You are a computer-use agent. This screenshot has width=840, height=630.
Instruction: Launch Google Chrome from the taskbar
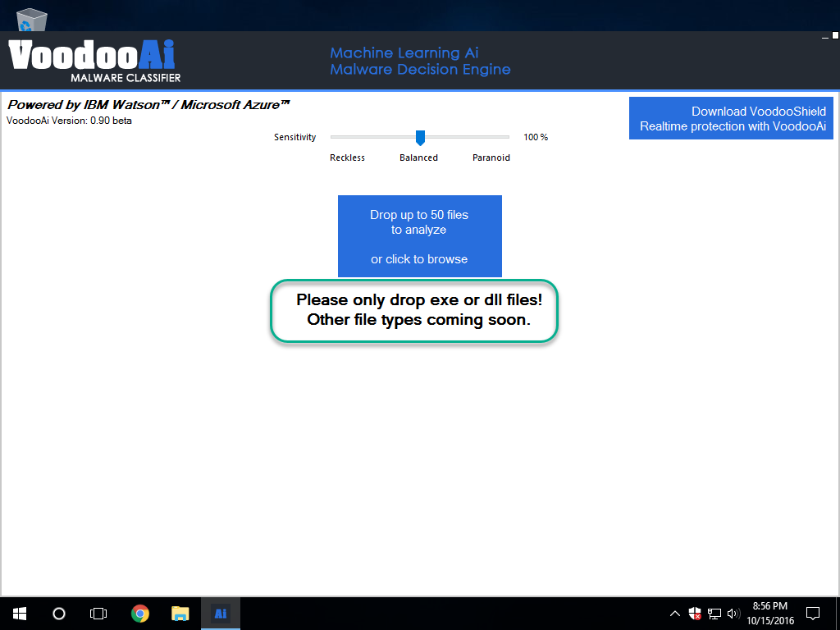pyautogui.click(x=139, y=614)
